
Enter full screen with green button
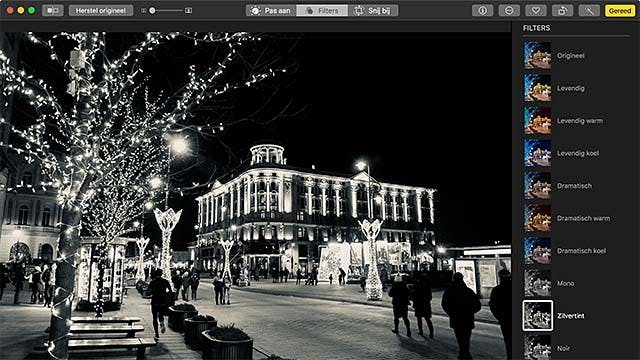[x=31, y=11]
